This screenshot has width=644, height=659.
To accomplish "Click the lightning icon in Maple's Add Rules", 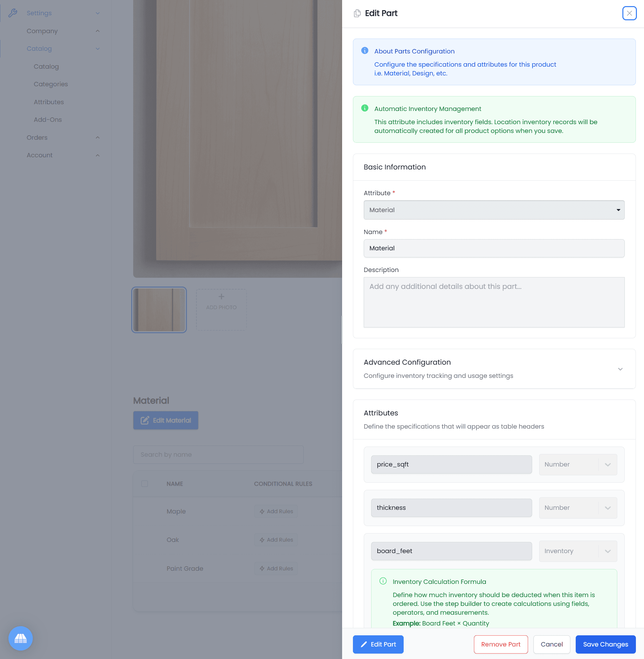I will pyautogui.click(x=262, y=512).
